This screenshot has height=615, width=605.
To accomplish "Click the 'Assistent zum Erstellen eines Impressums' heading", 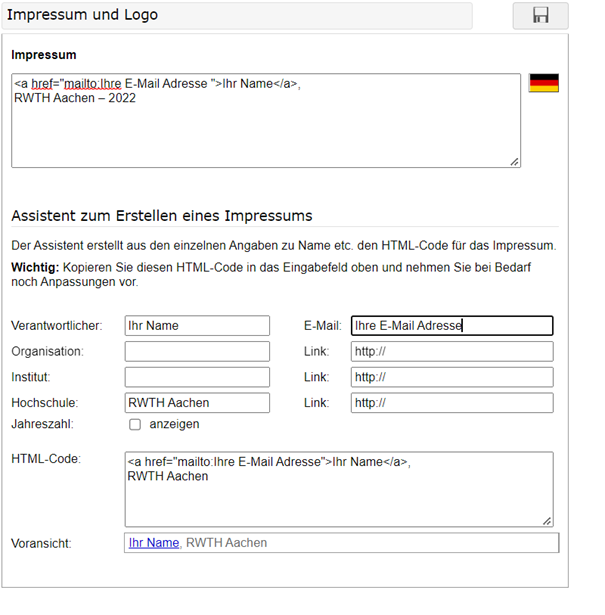I will (162, 216).
